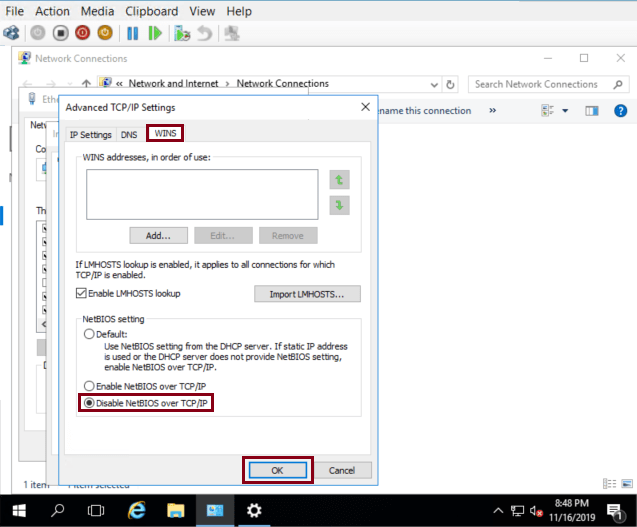Click the search magnifier icon

[618, 84]
